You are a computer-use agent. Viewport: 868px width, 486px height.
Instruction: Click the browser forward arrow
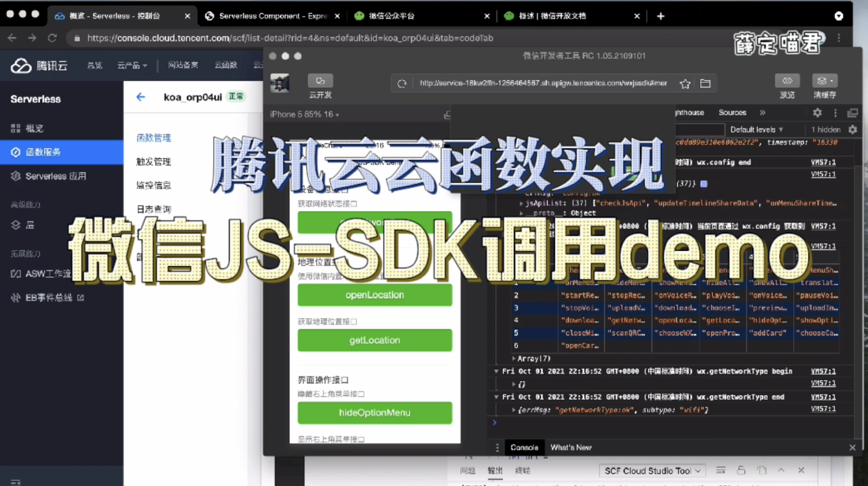click(32, 38)
